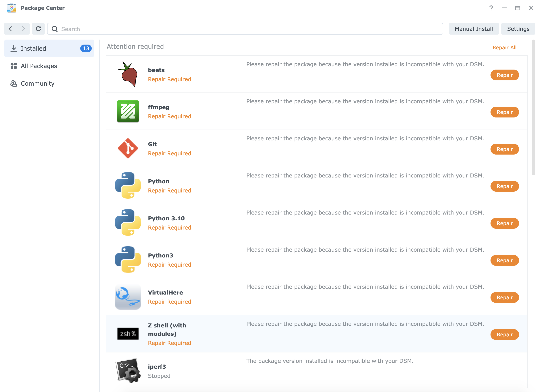Open the All Packages section

39,66
